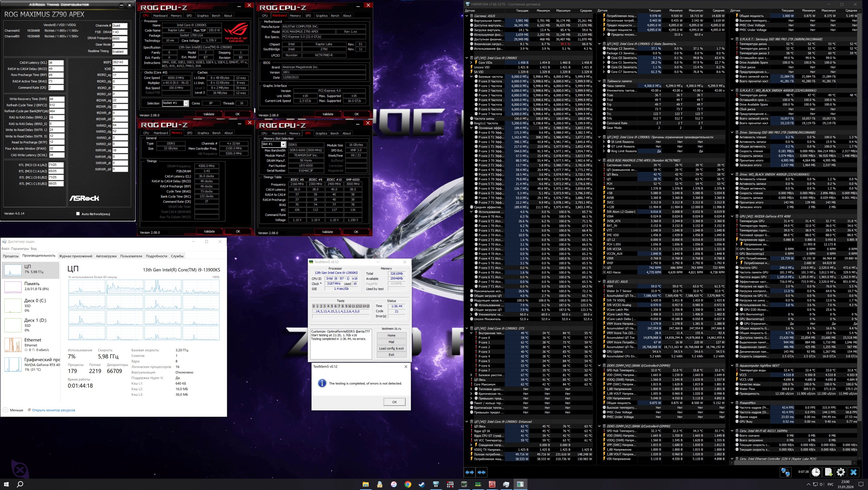Click HWiNFO horizontal scrollbar at bottom
868x490 pixels.
click(x=793, y=463)
